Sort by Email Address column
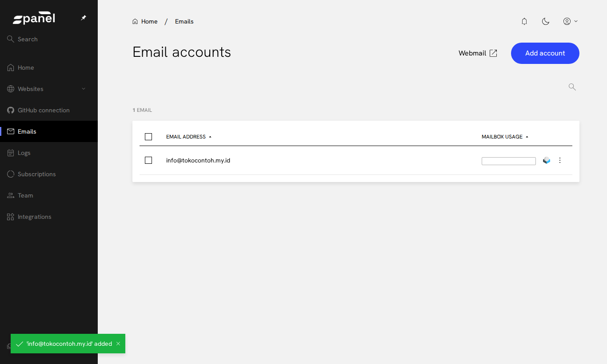This screenshot has width=607, height=364. (189, 137)
